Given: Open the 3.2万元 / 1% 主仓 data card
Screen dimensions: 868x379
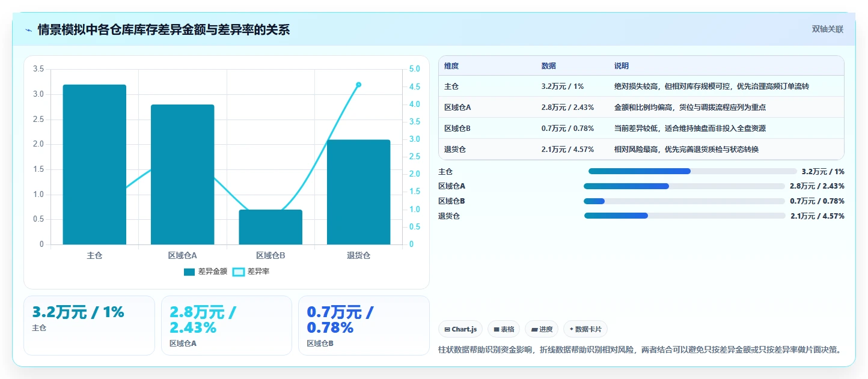Looking at the screenshot, I should (x=89, y=326).
